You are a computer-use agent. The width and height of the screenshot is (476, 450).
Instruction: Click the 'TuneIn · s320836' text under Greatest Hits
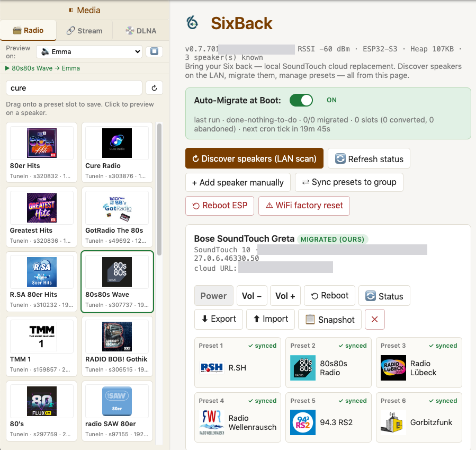[40, 241]
